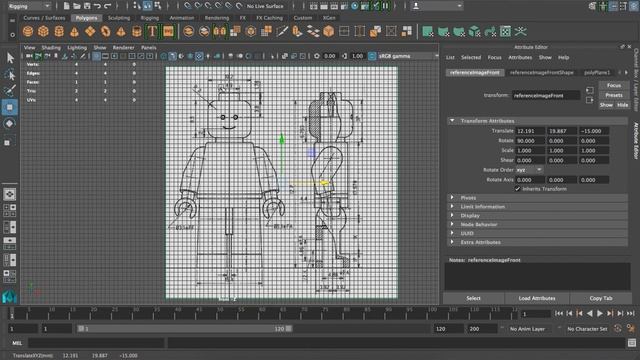Switch to the Sculpting shelf tab
The image size is (640, 360).
(x=119, y=18)
